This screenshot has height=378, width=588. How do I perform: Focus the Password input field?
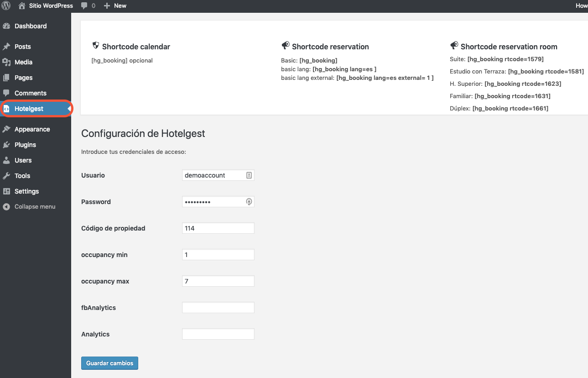(218, 202)
